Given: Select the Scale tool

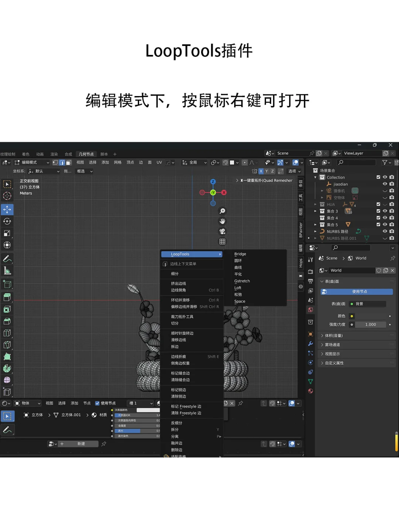Looking at the screenshot, I should (7, 233).
